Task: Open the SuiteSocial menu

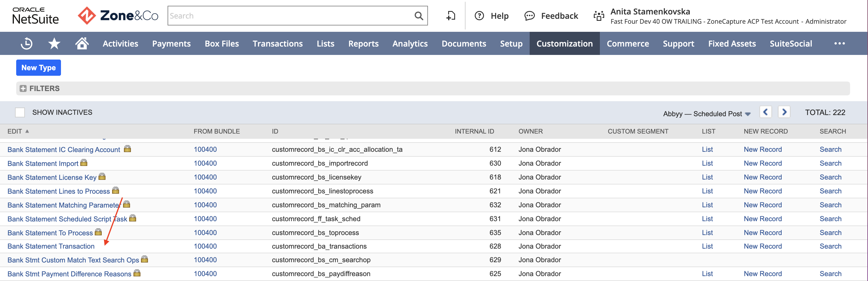Action: tap(791, 43)
